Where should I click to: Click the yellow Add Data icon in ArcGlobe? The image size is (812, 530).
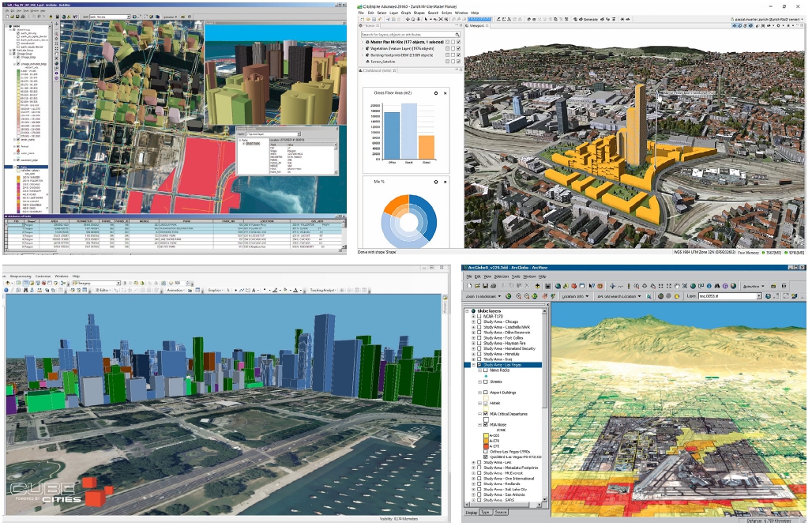(538, 286)
